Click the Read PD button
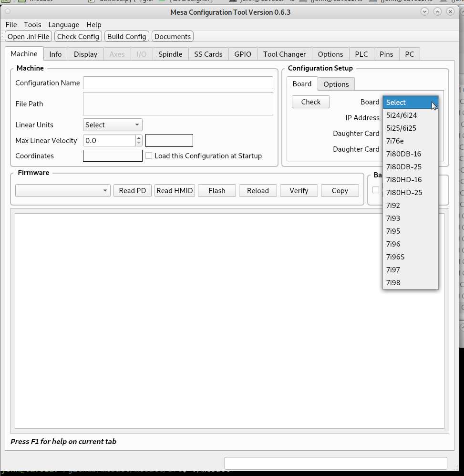The image size is (464, 476). [132, 191]
